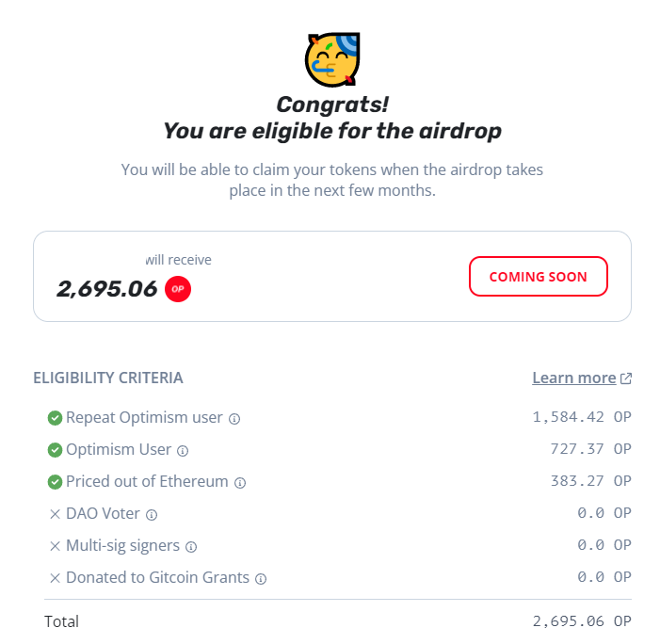Open info icon next to Repeat Optimism user
The height and width of the screenshot is (644, 660).
pyautogui.click(x=234, y=418)
